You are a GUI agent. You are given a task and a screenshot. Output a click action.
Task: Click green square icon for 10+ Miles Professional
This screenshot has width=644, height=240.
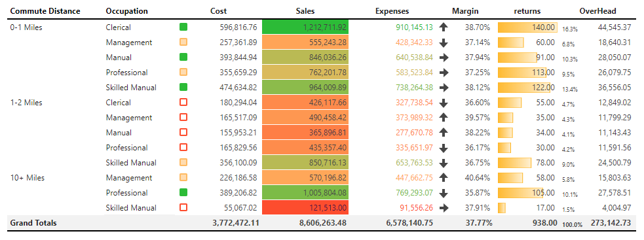[183, 192]
